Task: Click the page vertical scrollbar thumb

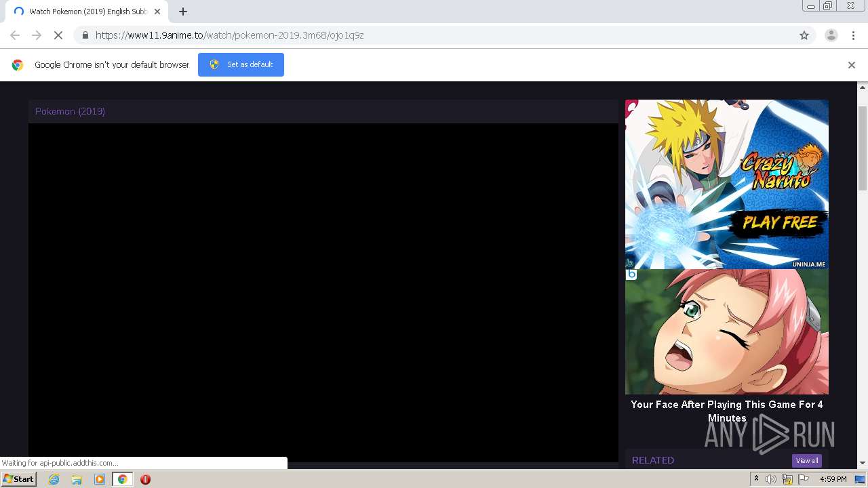Action: pyautogui.click(x=863, y=148)
